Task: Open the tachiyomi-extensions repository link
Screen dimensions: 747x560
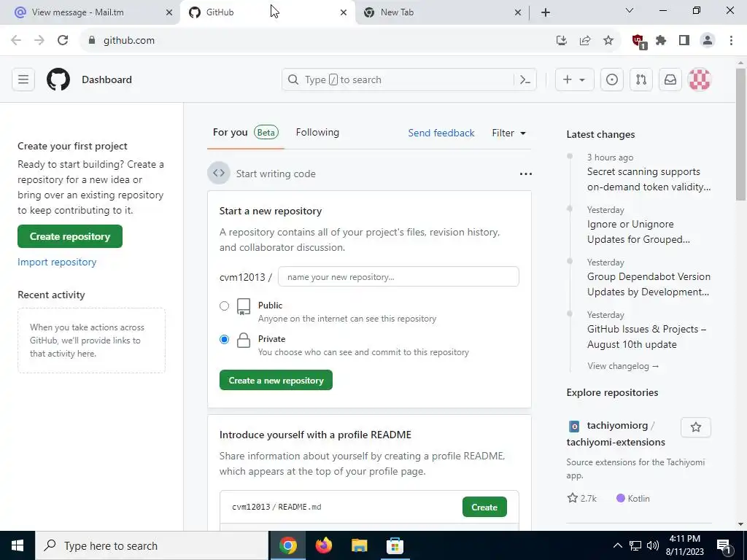Action: click(616, 442)
